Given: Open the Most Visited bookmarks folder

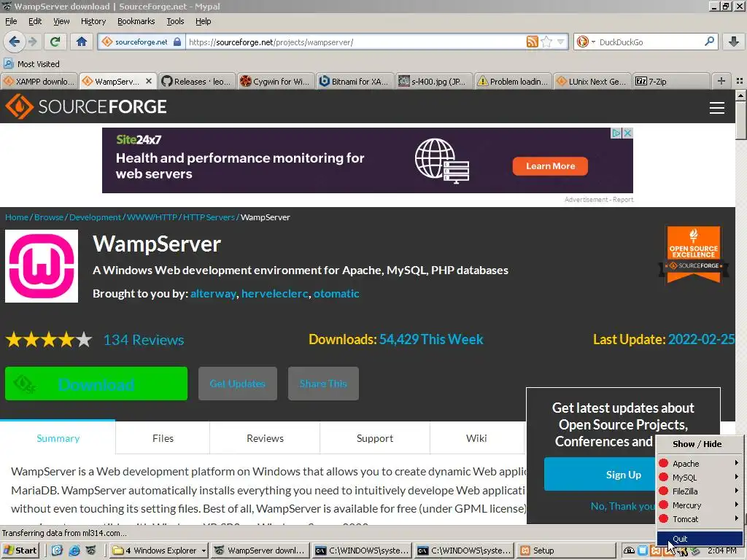Looking at the screenshot, I should click(32, 64).
